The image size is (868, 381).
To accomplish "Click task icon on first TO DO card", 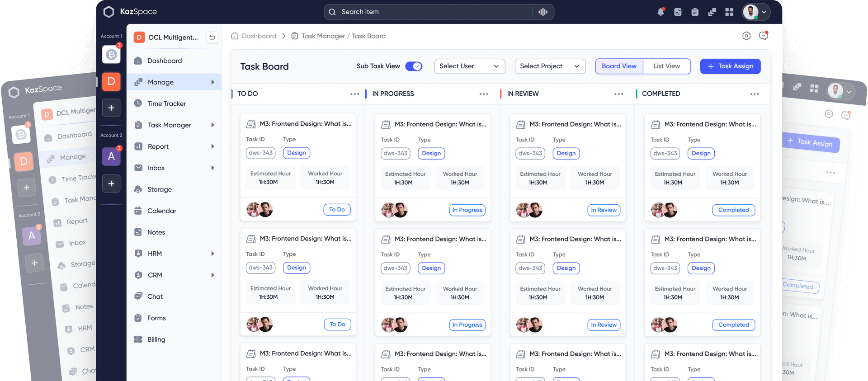I will [x=251, y=124].
